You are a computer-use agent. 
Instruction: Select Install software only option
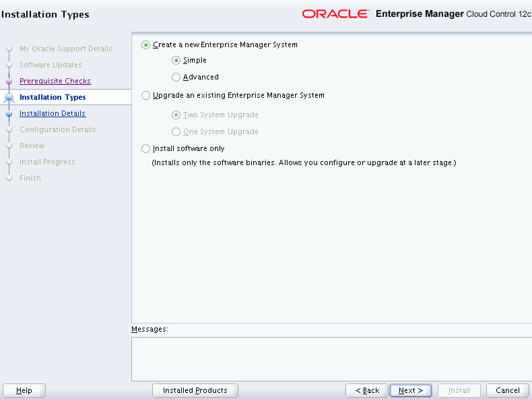[x=146, y=149]
